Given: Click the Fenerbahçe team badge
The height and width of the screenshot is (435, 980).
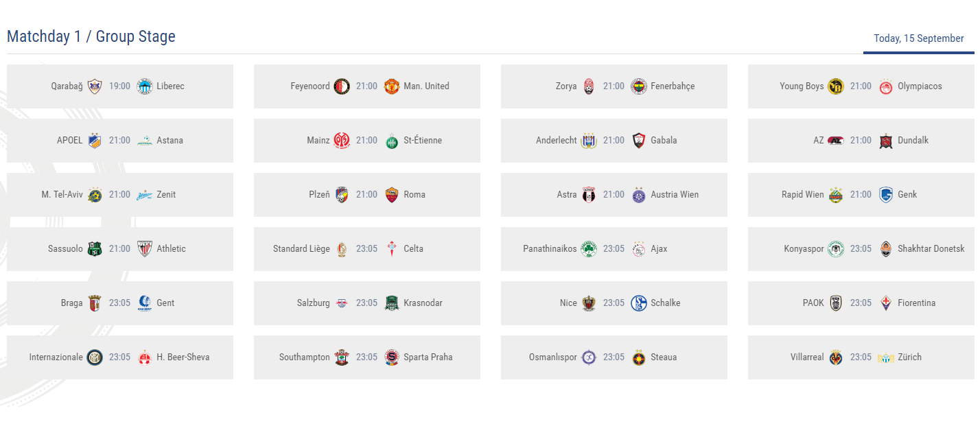Looking at the screenshot, I should (x=638, y=86).
